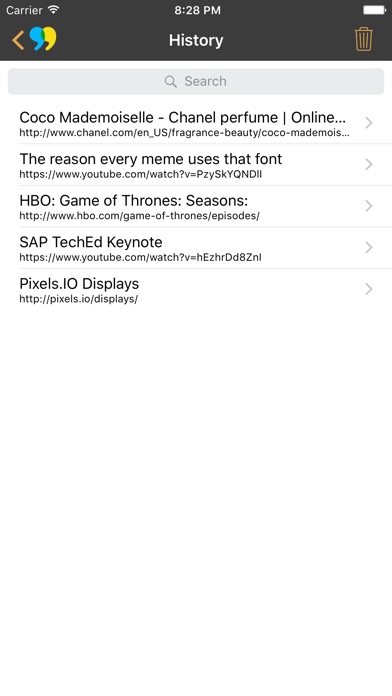Image resolution: width=392 pixels, height=696 pixels.
Task: Open Coco Mademoiselle - Chanel perfume title
Action: tap(182, 118)
